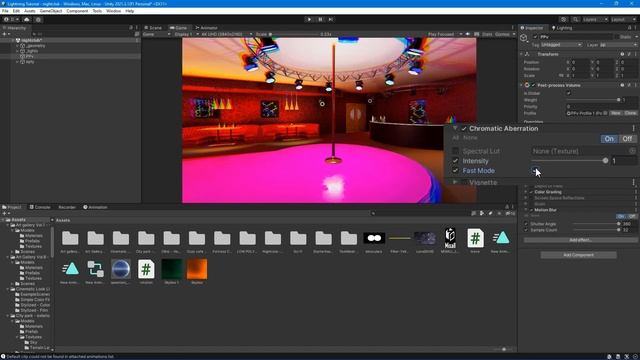Open the Component menu
Viewport: 640px width, 360px height.
coord(77,11)
